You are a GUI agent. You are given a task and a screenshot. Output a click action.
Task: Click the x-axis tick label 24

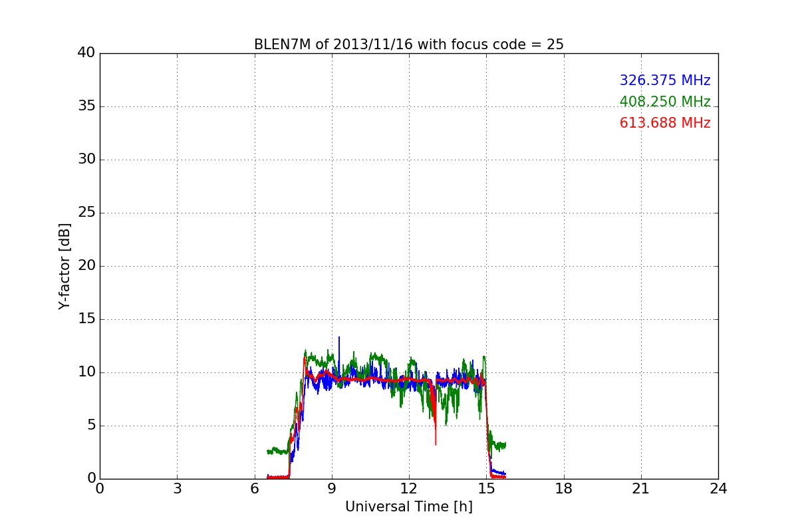pyautogui.click(x=718, y=489)
